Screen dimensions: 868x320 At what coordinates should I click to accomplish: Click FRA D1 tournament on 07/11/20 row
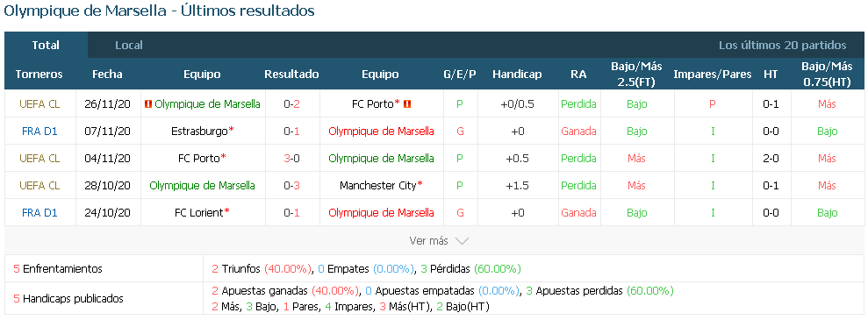coord(39,132)
